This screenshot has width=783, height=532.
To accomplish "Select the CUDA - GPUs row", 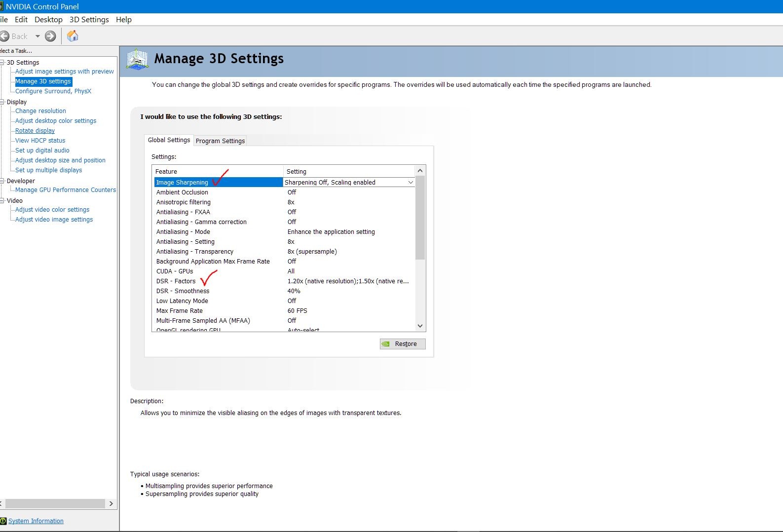I will click(285, 271).
